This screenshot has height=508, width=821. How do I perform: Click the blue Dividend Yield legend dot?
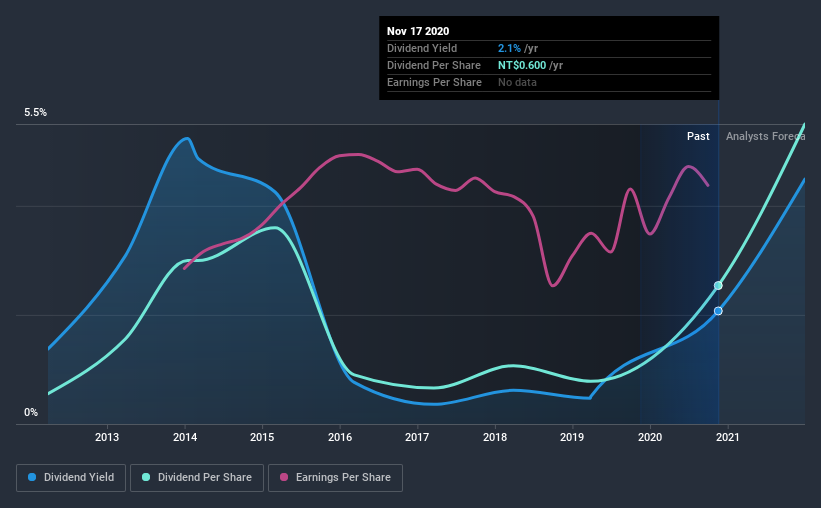pyautogui.click(x=32, y=477)
